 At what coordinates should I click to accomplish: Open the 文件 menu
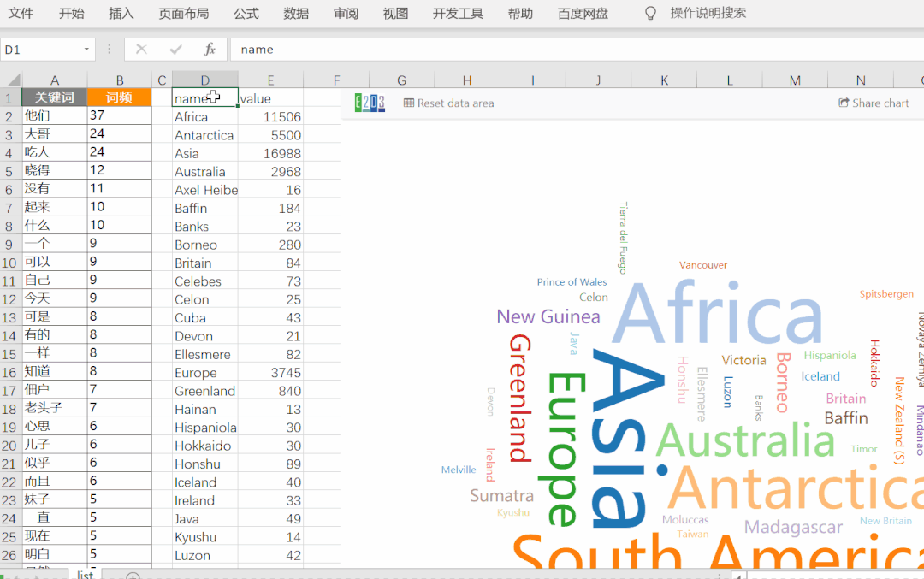pos(21,14)
